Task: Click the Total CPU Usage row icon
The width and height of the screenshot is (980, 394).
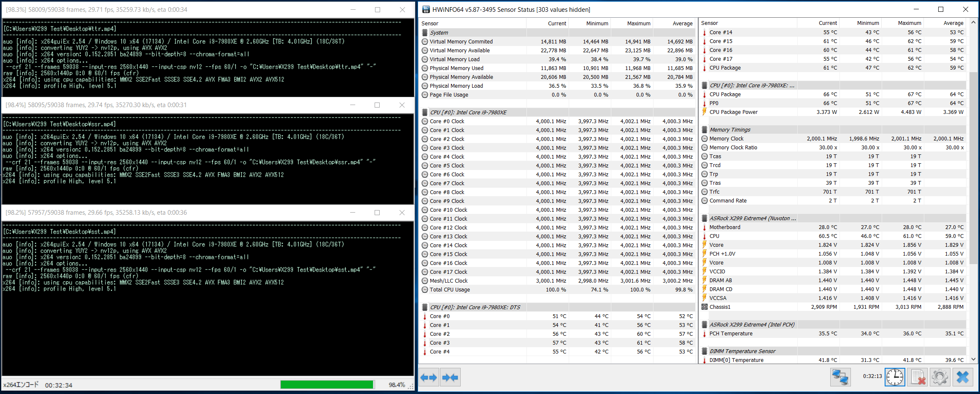Action: [x=425, y=289]
